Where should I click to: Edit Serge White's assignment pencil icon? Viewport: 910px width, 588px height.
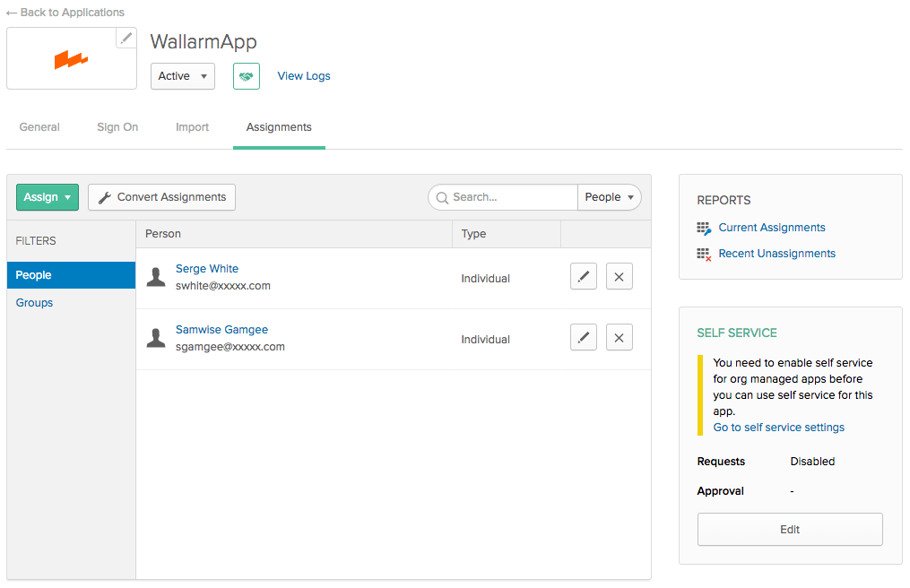584,276
